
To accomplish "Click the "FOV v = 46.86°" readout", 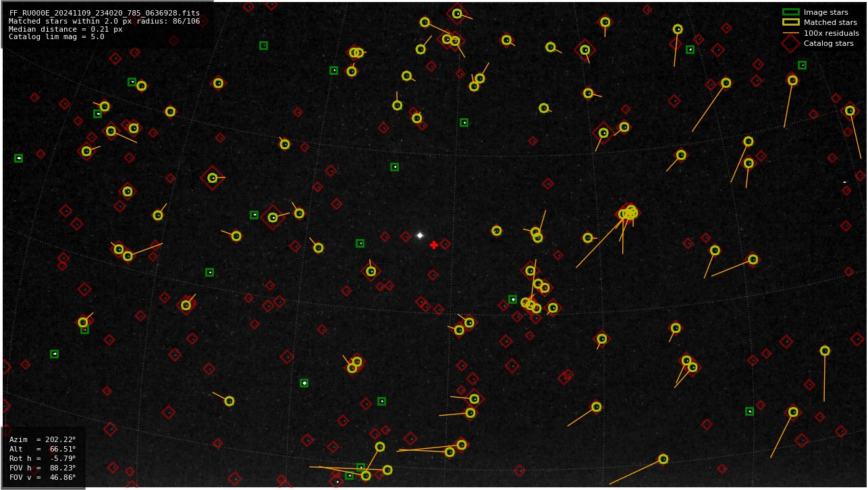I will [x=43, y=477].
